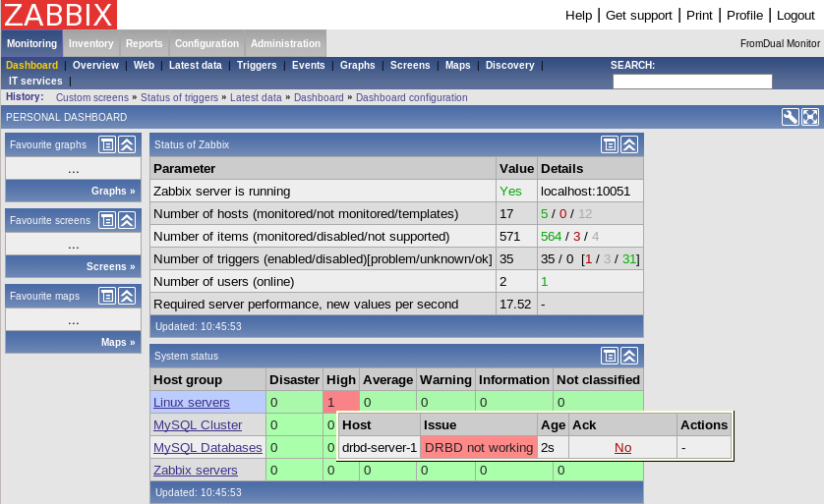Screen dimensions: 824x504
Task: Click the red High count cell for Linux servers
Action: [x=341, y=402]
